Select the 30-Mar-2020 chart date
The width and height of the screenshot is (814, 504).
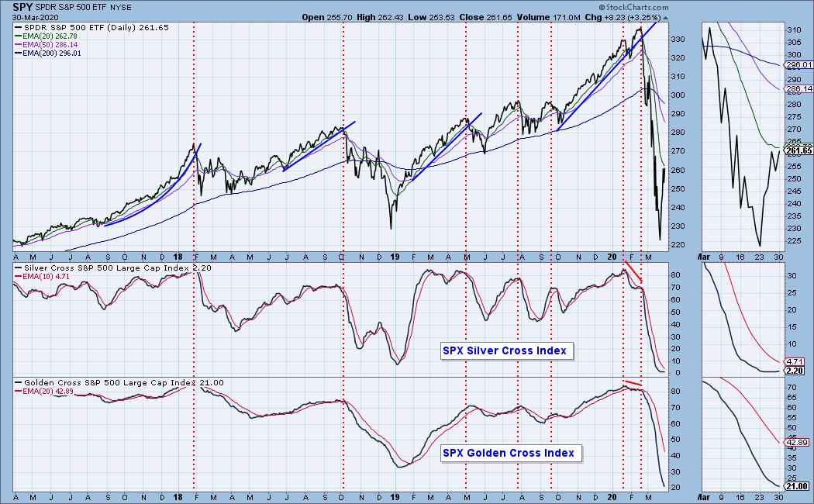point(36,17)
